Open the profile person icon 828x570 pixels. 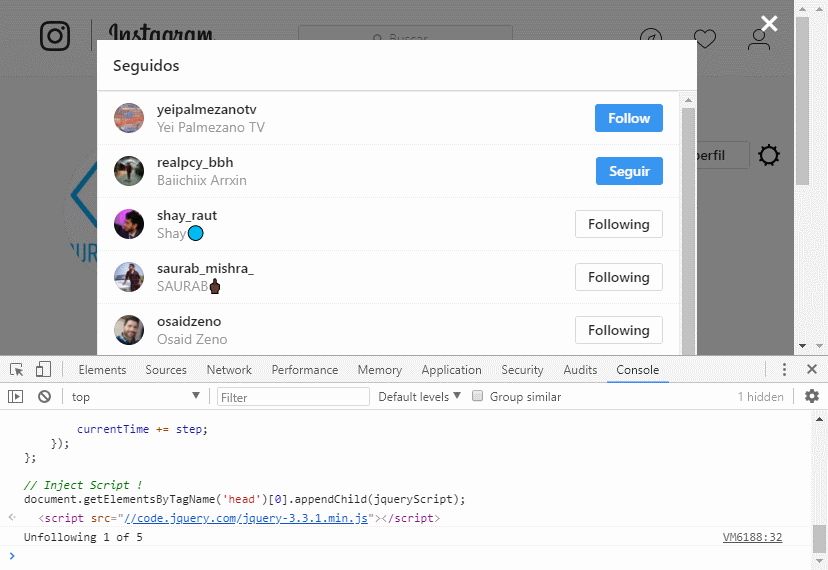coord(760,39)
